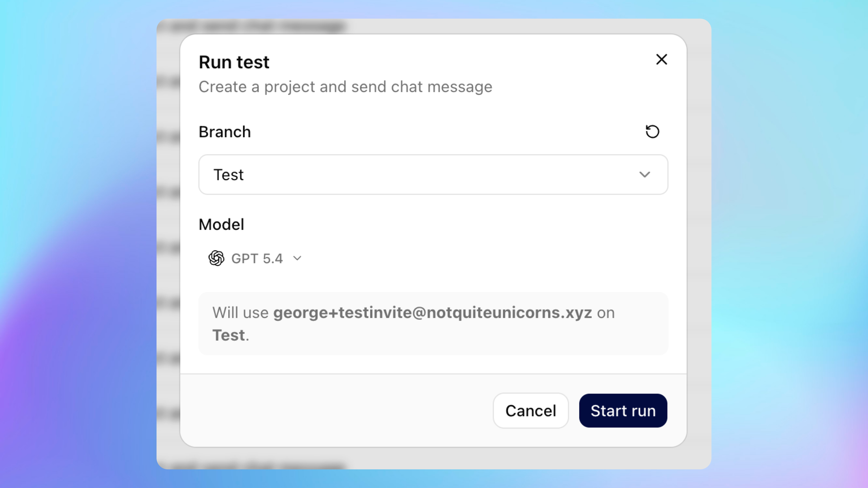Click the refresh branches icon
Image resolution: width=868 pixels, height=488 pixels.
click(652, 132)
